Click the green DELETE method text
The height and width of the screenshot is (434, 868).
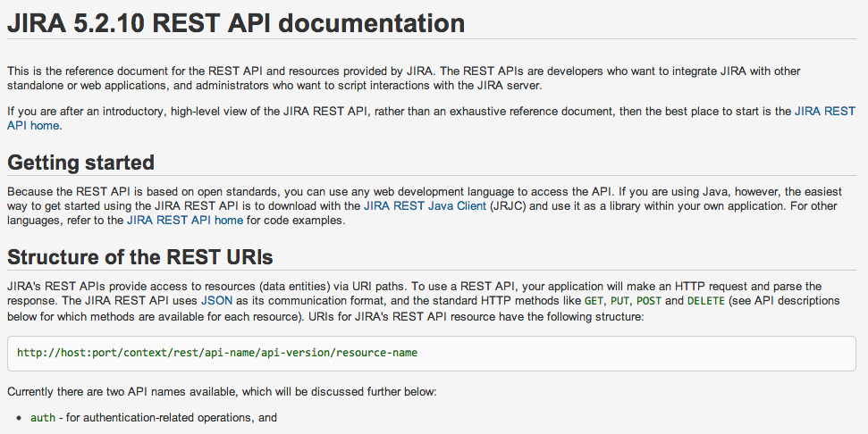706,301
